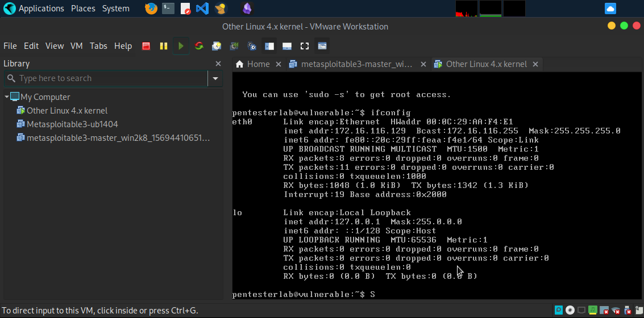
Task: Open the snapshot manager icon
Action: click(x=252, y=46)
